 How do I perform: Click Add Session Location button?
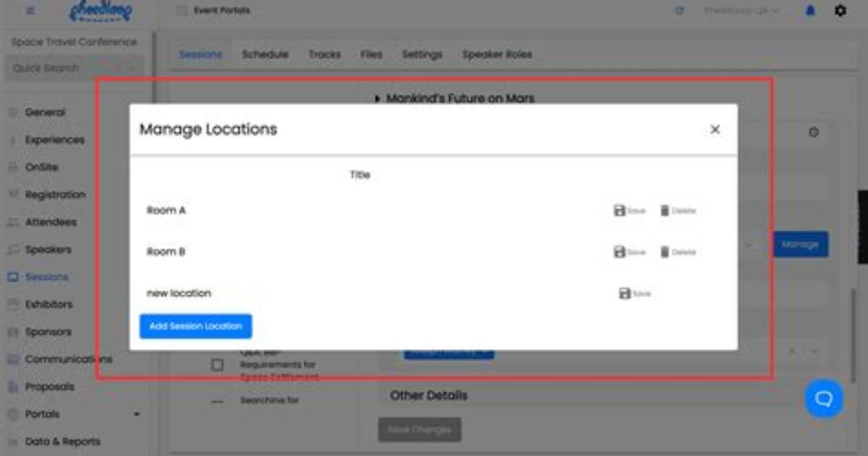coord(195,326)
